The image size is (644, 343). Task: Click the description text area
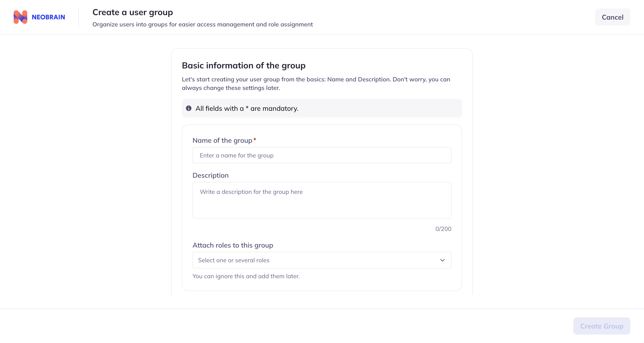point(322,200)
